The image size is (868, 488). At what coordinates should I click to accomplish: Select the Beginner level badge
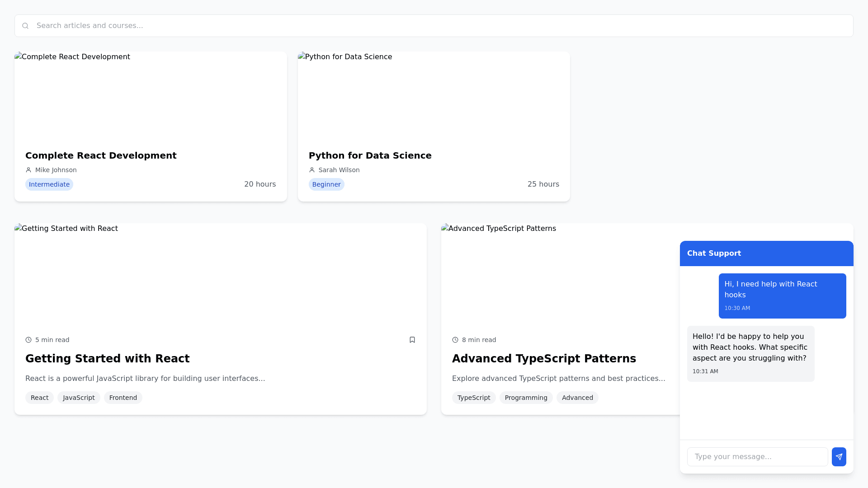326,184
